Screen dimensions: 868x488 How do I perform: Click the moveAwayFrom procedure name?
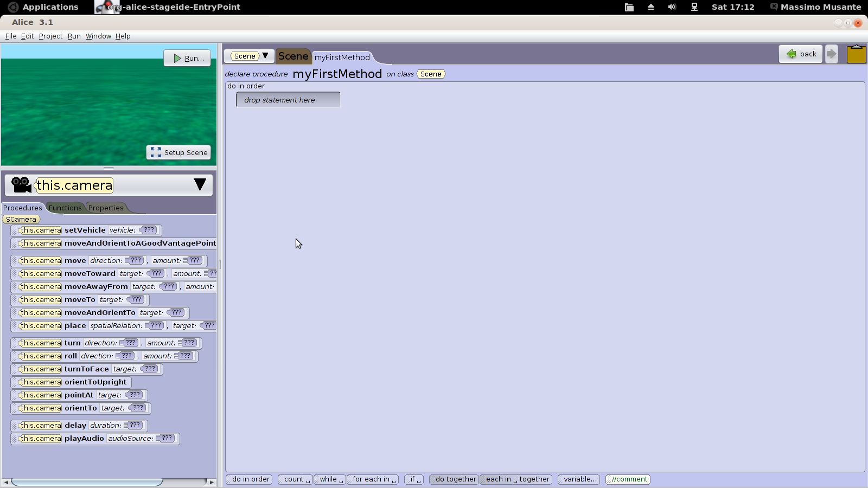[96, 286]
